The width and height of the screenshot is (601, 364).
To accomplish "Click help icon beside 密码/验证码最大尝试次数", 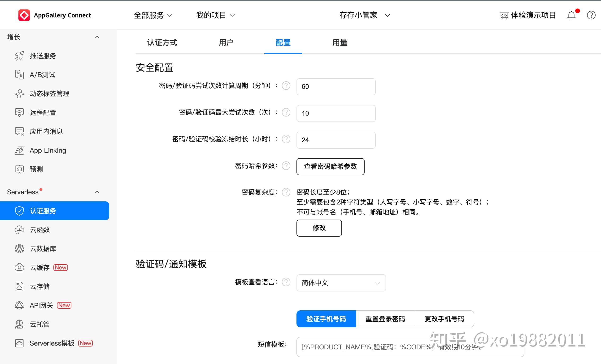I will [x=286, y=113].
